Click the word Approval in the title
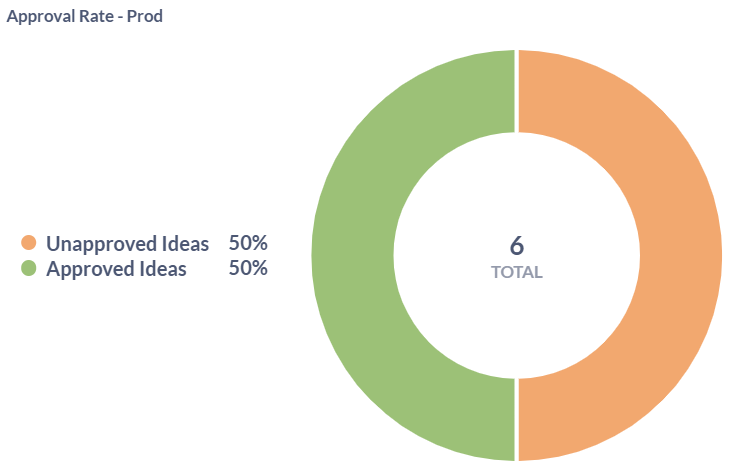The width and height of the screenshot is (736, 475). coord(36,17)
